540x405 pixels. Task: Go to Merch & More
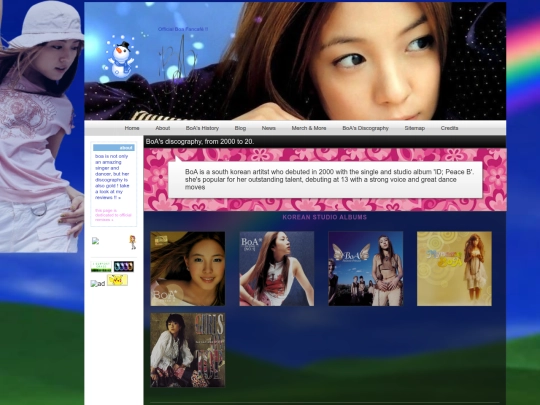[x=309, y=128]
